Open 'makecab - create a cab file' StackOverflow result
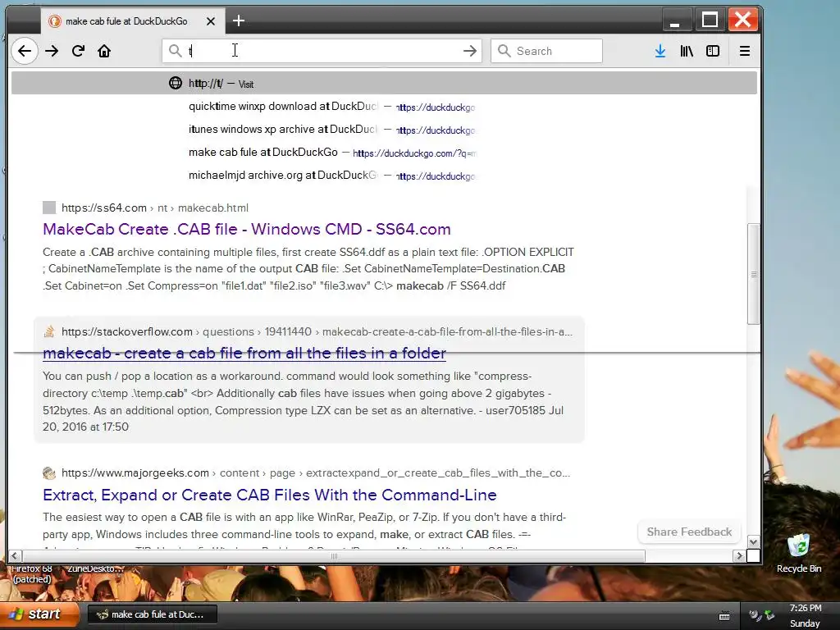This screenshot has width=840, height=630. (244, 354)
